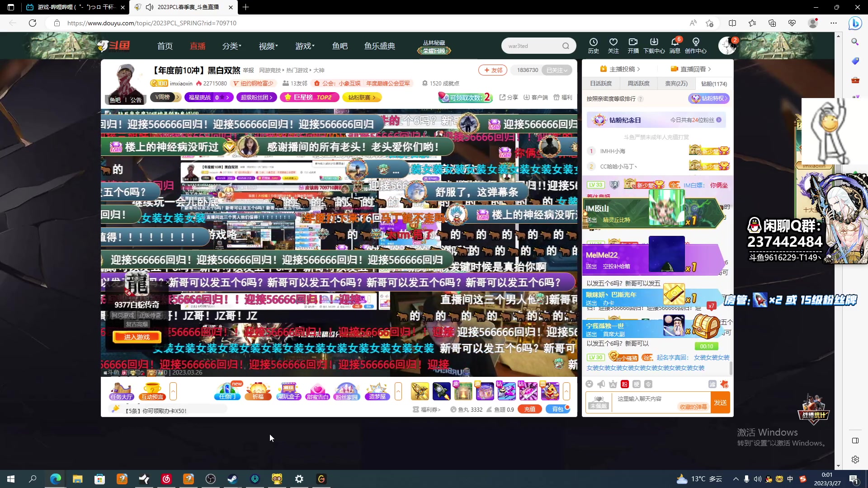Click the Douyu search input box

(x=533, y=46)
